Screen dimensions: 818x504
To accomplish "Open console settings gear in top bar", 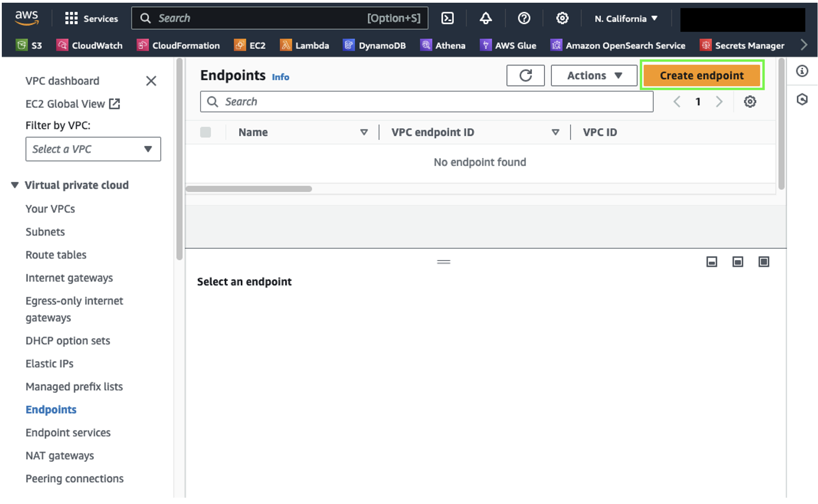I will point(562,18).
